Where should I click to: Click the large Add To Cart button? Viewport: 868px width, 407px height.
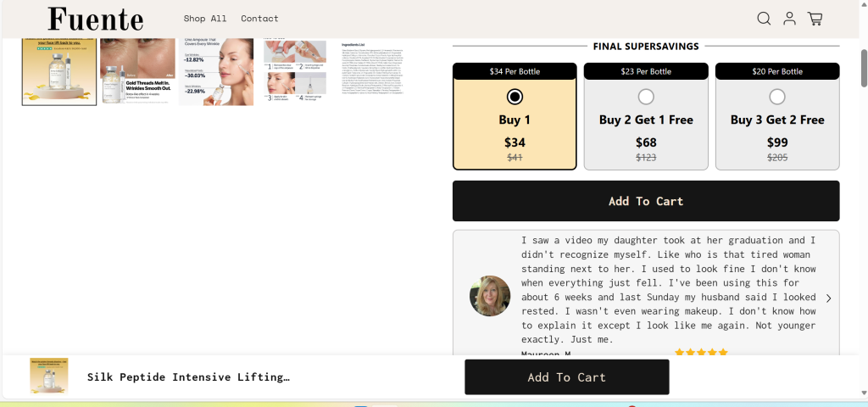[x=646, y=201]
